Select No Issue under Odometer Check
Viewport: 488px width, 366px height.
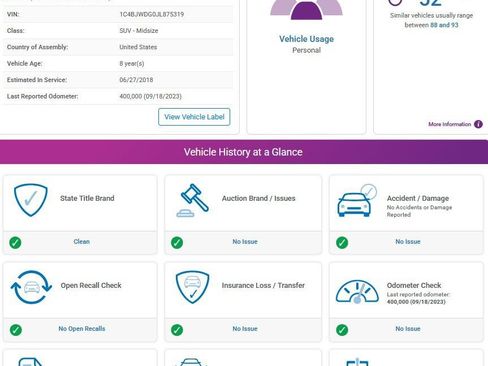[408, 329]
